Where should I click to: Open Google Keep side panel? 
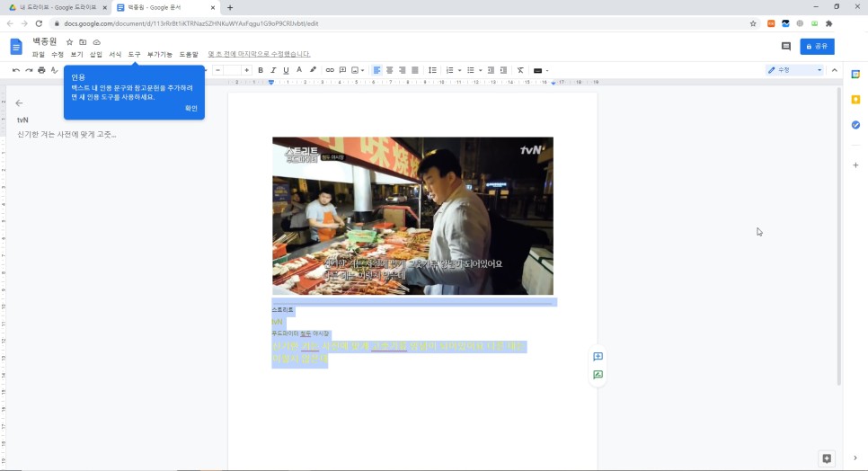tap(855, 100)
